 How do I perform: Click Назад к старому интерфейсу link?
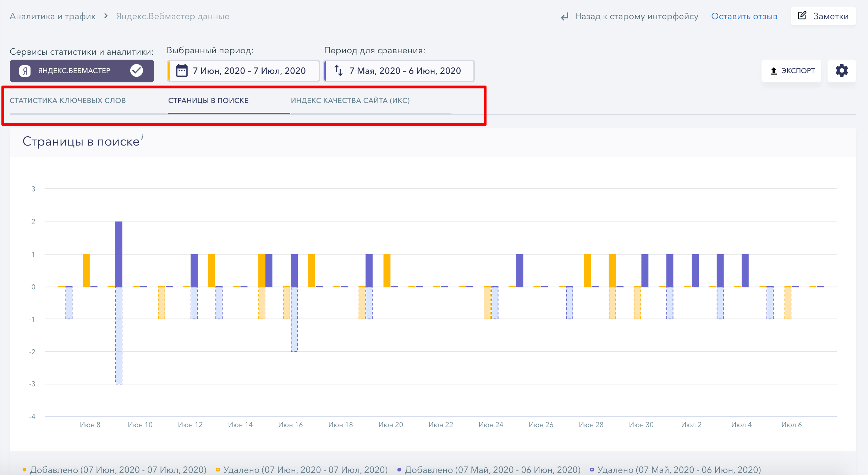pos(637,16)
